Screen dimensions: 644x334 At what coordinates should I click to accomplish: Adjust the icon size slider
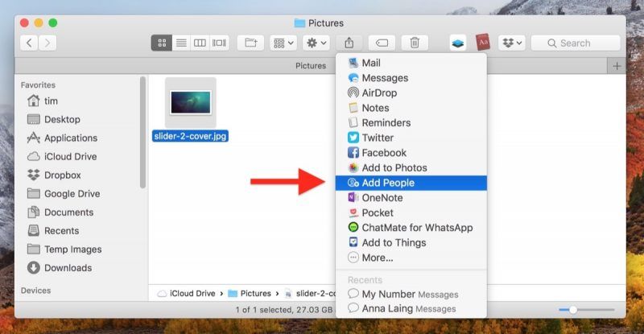pos(572,310)
